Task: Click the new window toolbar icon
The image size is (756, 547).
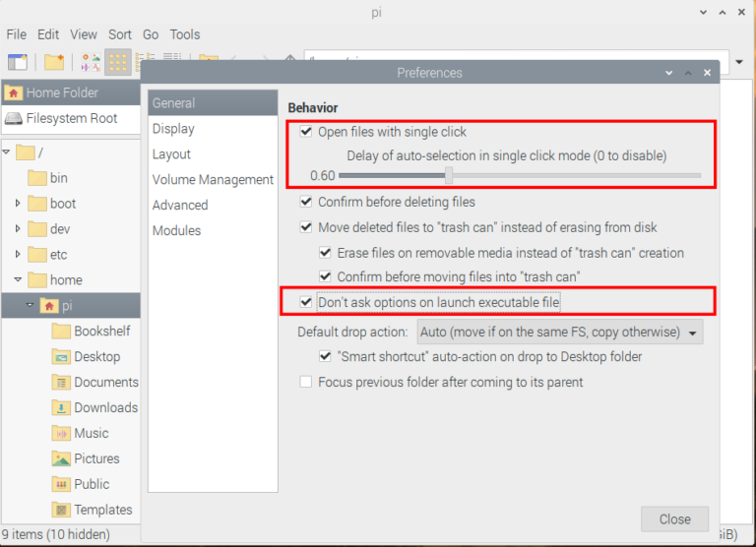Action: (x=17, y=62)
